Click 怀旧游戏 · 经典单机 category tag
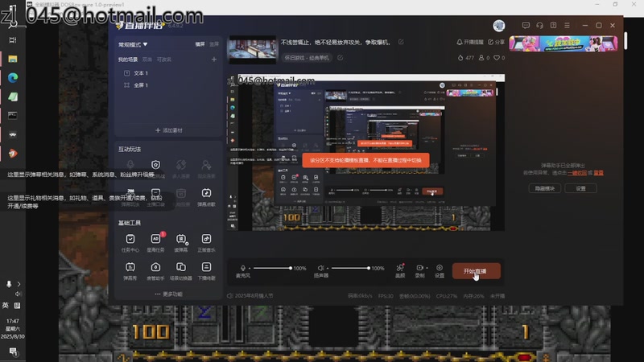The image size is (644, 362). (x=308, y=58)
